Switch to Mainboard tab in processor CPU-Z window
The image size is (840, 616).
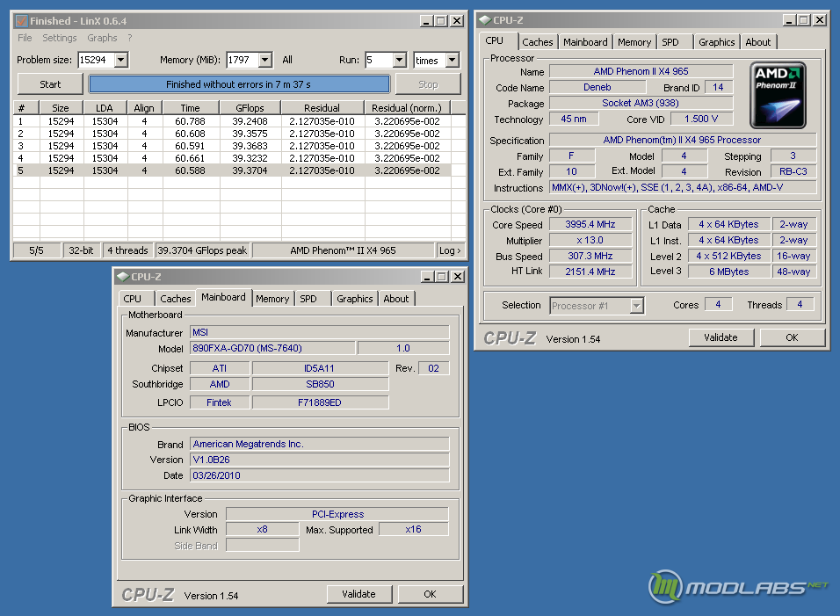(585, 42)
